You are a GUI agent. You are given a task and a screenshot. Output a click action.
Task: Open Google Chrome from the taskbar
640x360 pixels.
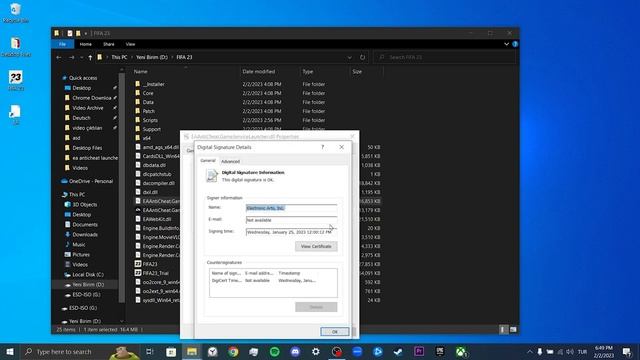pyautogui.click(x=233, y=351)
